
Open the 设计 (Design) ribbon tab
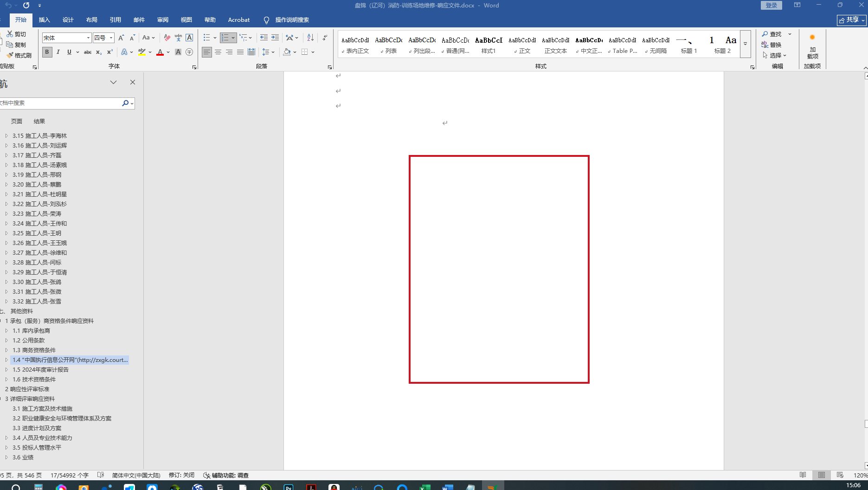click(x=68, y=20)
